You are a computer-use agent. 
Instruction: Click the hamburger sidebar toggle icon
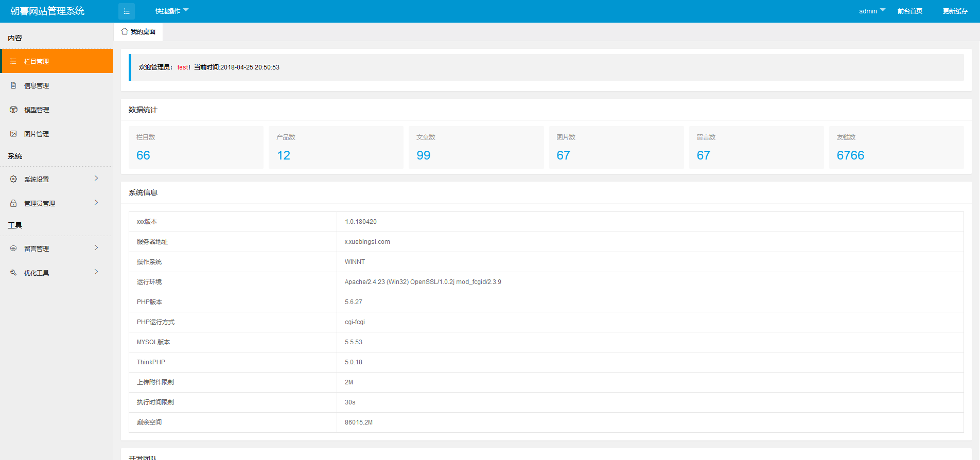(x=127, y=11)
